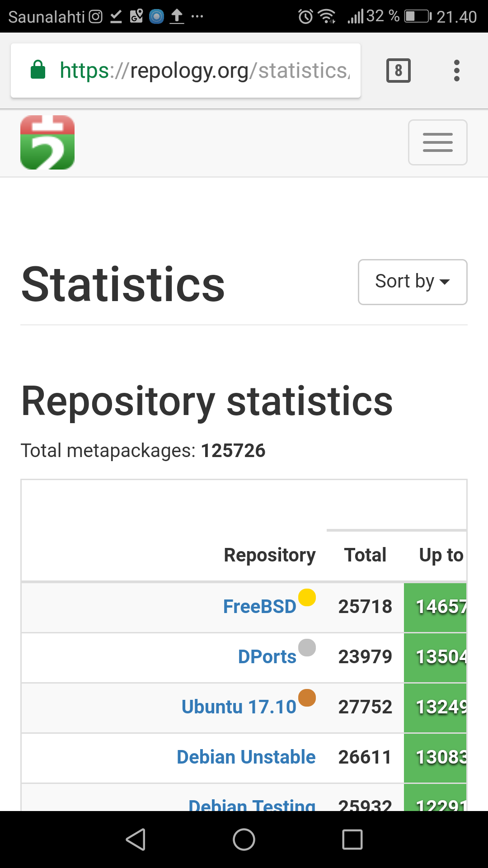Image resolution: width=488 pixels, height=868 pixels.
Task: Open the FreeBSD repository link
Action: (259, 607)
